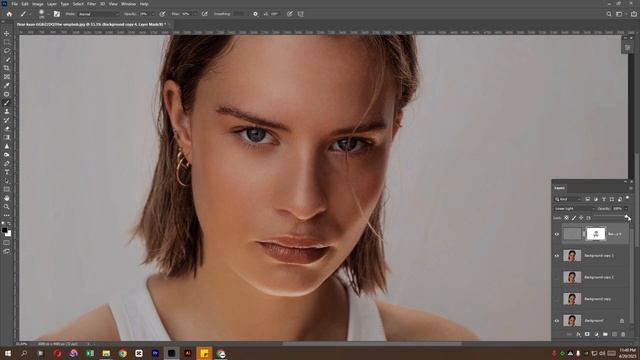The image size is (640, 360).
Task: Toggle Quick Mask mode
Action: click(x=7, y=243)
